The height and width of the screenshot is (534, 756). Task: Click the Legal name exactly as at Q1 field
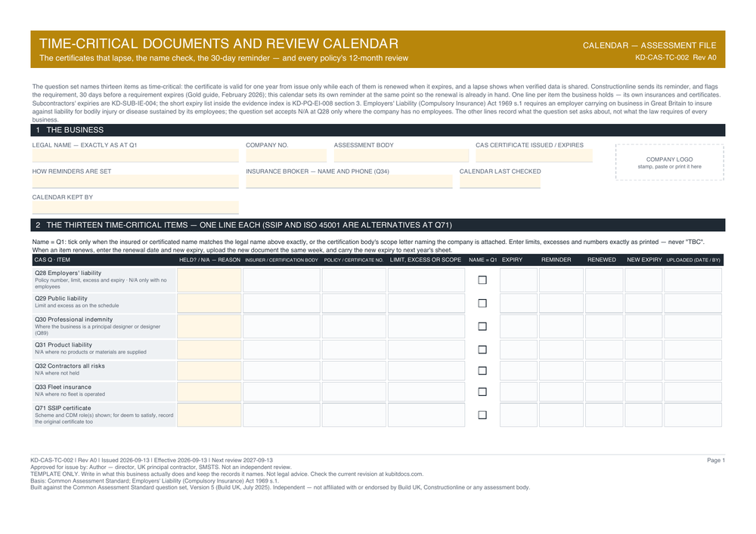(135, 156)
